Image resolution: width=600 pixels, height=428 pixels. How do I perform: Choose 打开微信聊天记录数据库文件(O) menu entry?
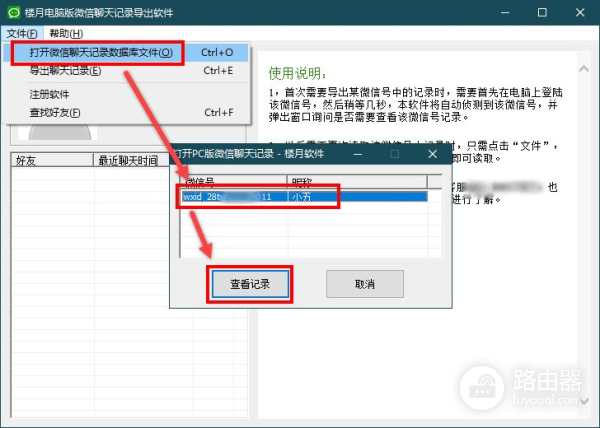pos(126,52)
